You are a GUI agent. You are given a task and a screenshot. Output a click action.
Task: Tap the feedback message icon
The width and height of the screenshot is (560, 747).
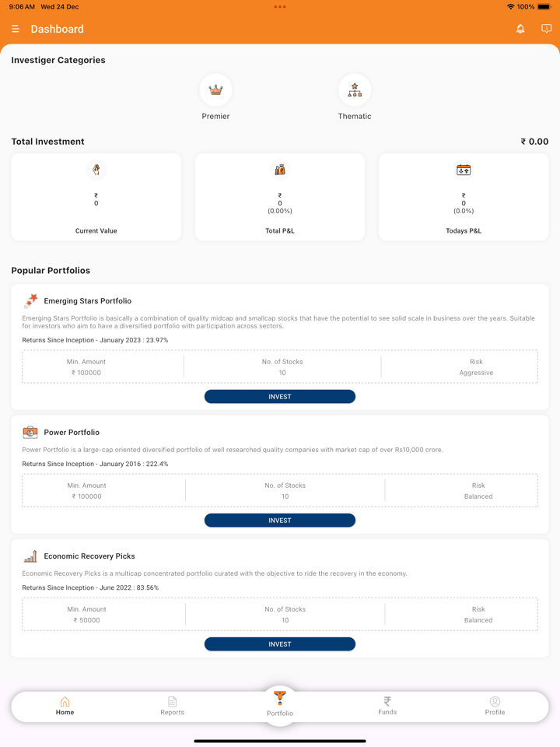click(546, 30)
